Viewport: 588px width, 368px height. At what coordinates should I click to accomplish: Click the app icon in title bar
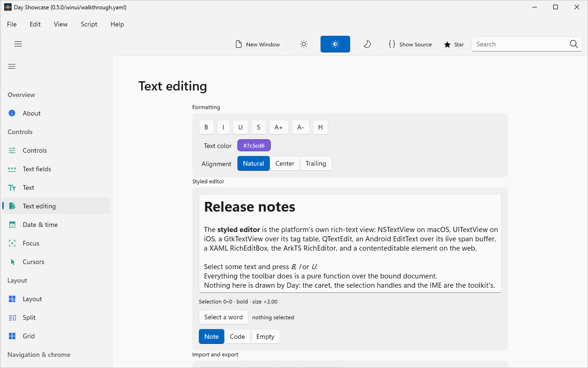(7, 7)
